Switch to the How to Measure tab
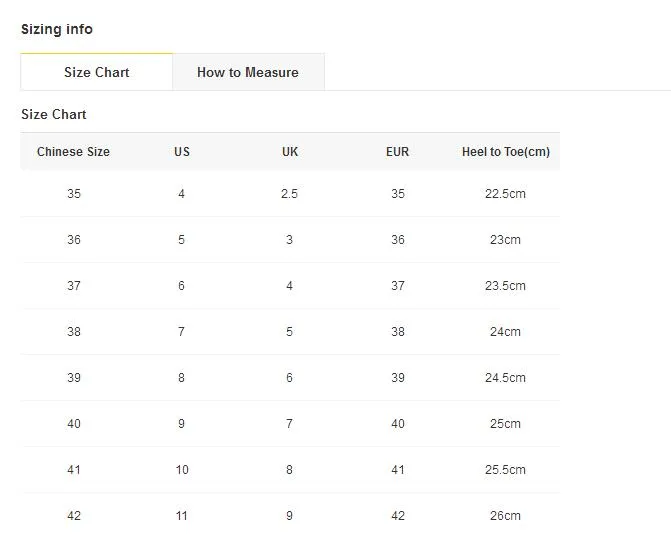671x556 pixels. pos(248,72)
